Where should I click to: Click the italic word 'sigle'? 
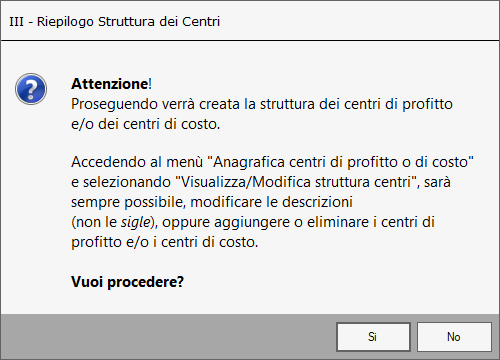[x=135, y=222]
